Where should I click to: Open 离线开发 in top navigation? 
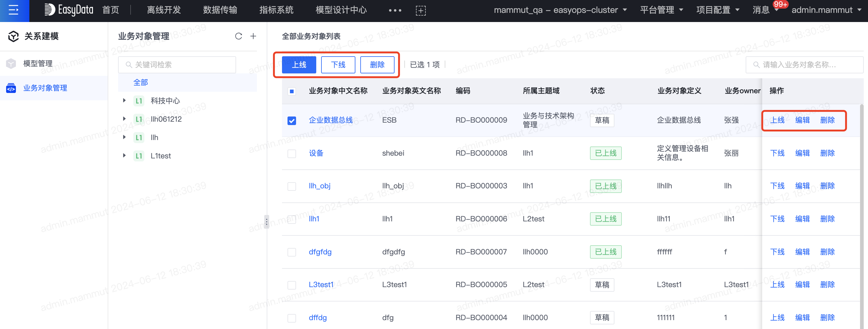[x=164, y=10]
